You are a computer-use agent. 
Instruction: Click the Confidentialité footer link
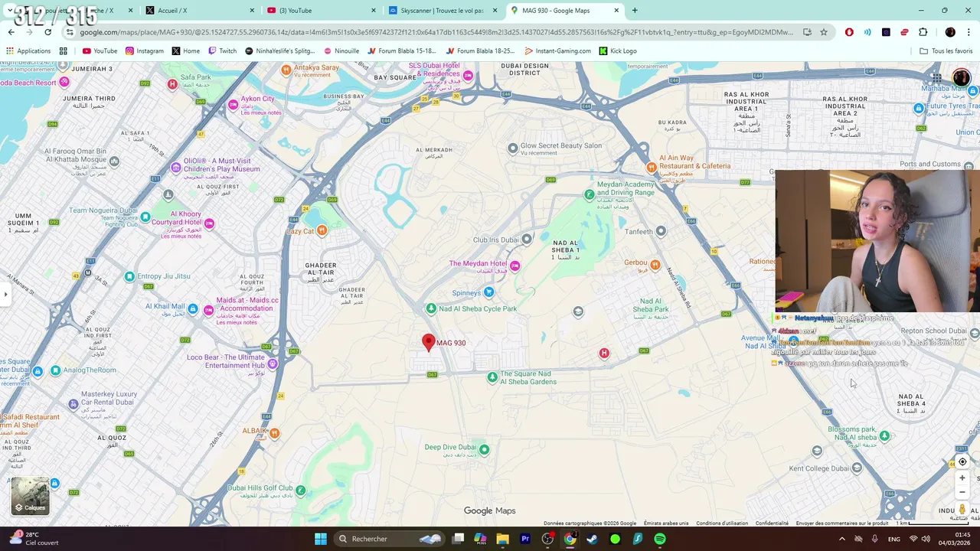click(x=772, y=523)
